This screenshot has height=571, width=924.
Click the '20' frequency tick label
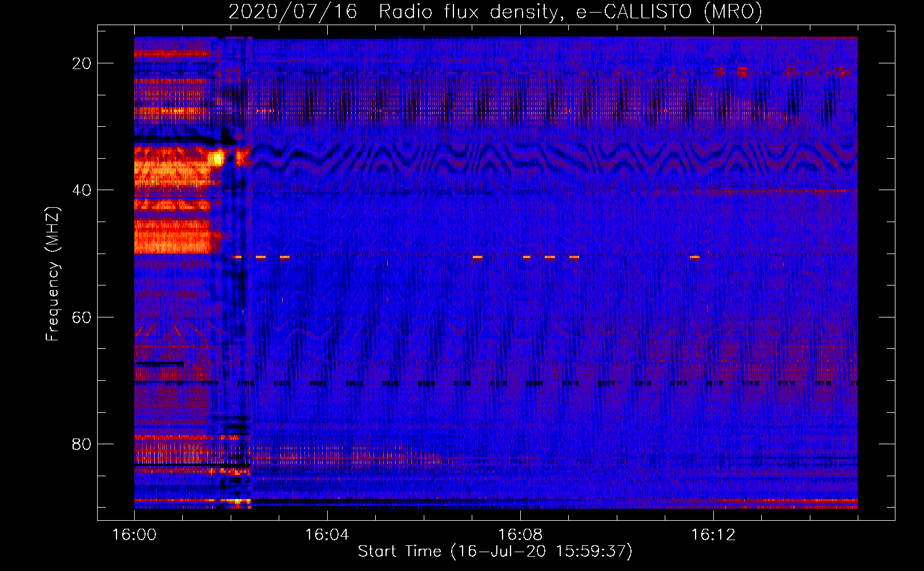tap(82, 63)
